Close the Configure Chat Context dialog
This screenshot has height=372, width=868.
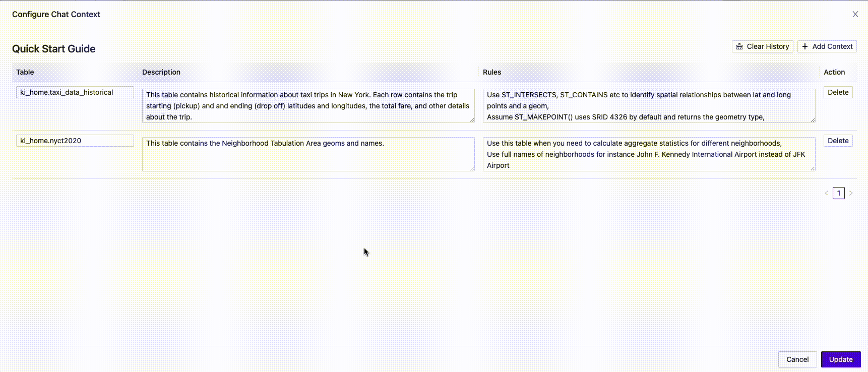coord(855,14)
